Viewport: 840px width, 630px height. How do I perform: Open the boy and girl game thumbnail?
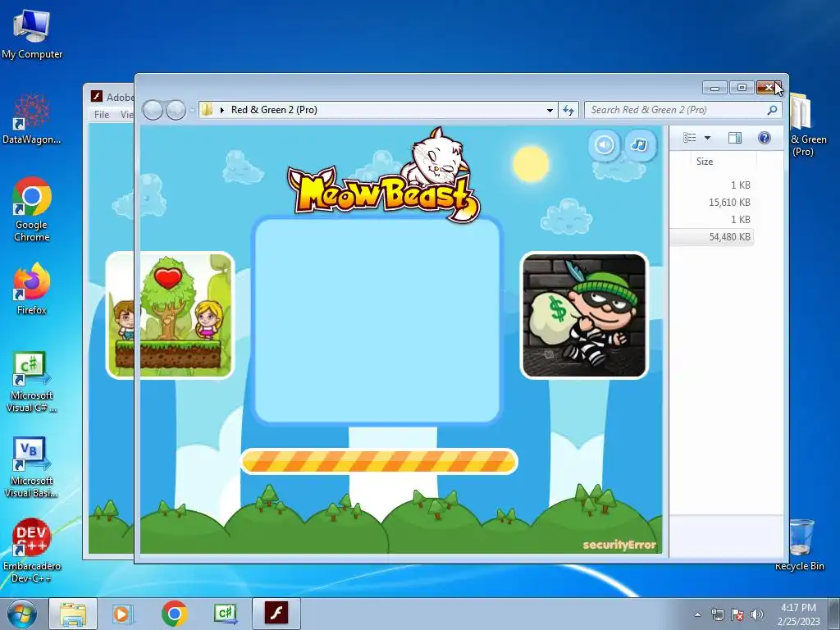[171, 315]
